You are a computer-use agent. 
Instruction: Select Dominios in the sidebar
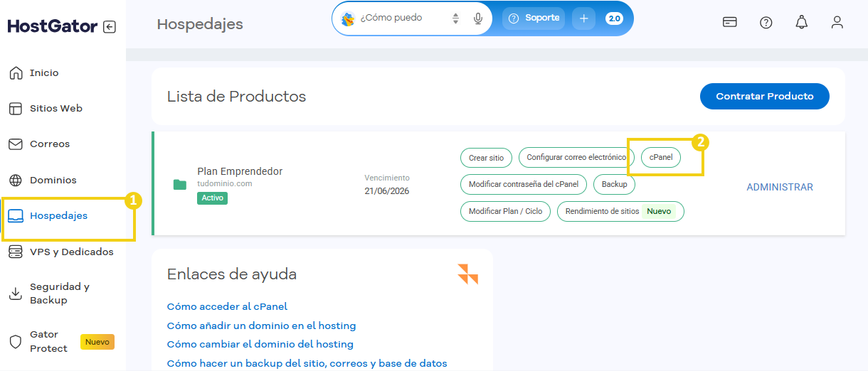click(53, 181)
